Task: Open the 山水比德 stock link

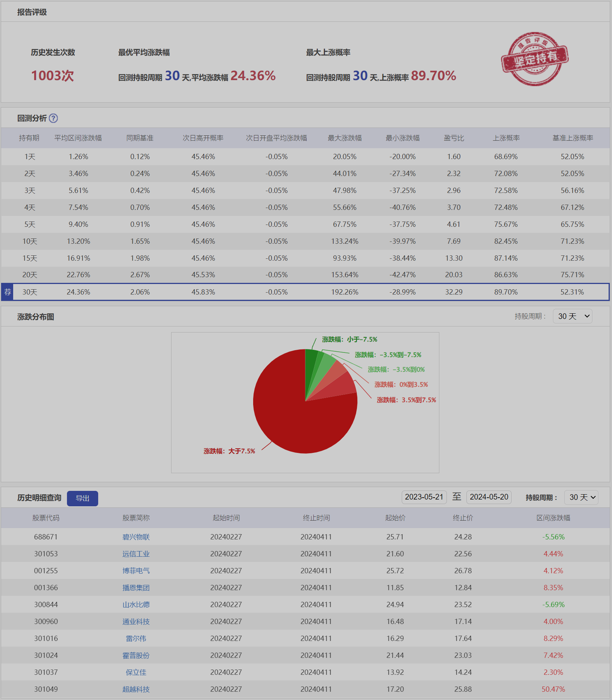Action: tap(136, 605)
